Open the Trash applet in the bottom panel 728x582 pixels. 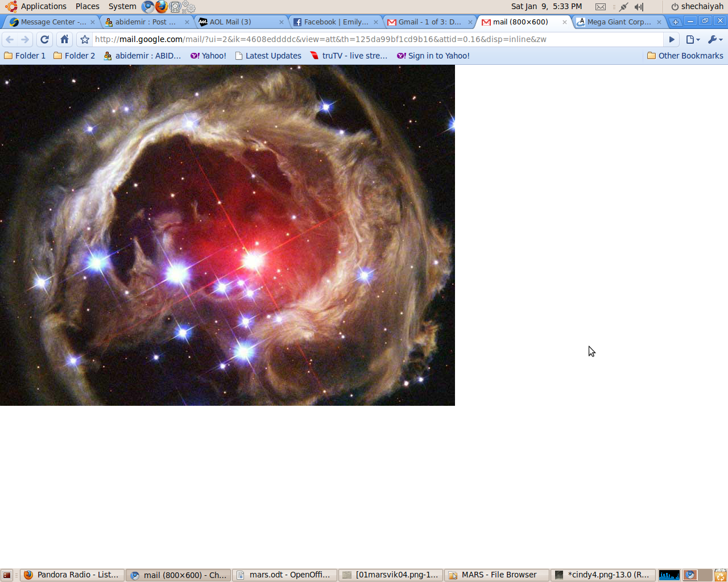pos(720,575)
